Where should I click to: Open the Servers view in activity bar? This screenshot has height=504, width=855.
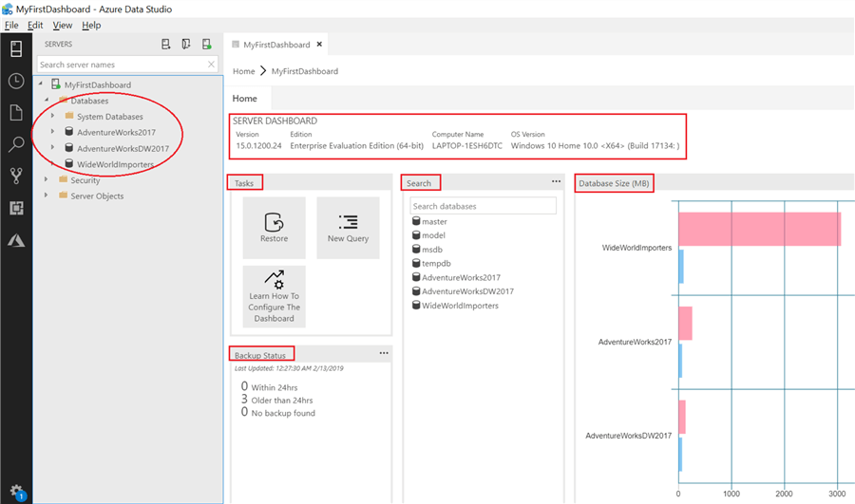pos(16,49)
